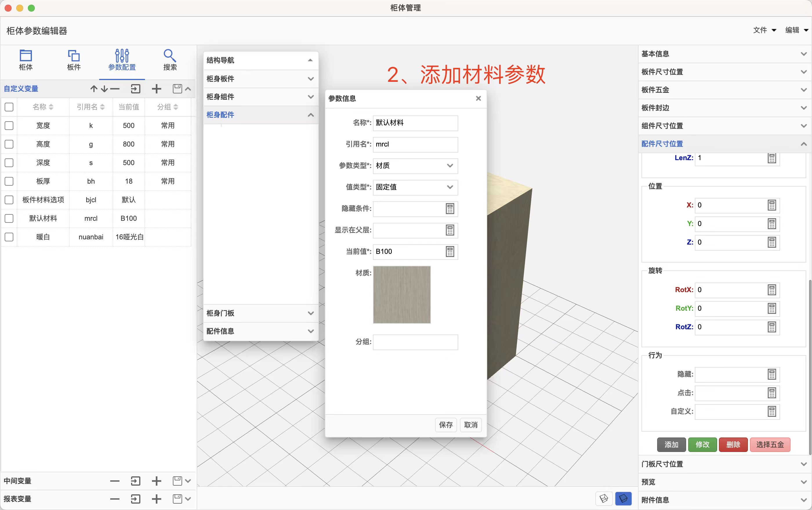Click import icon in 中间变量 row
Viewport: 812px width, 510px height.
135,481
